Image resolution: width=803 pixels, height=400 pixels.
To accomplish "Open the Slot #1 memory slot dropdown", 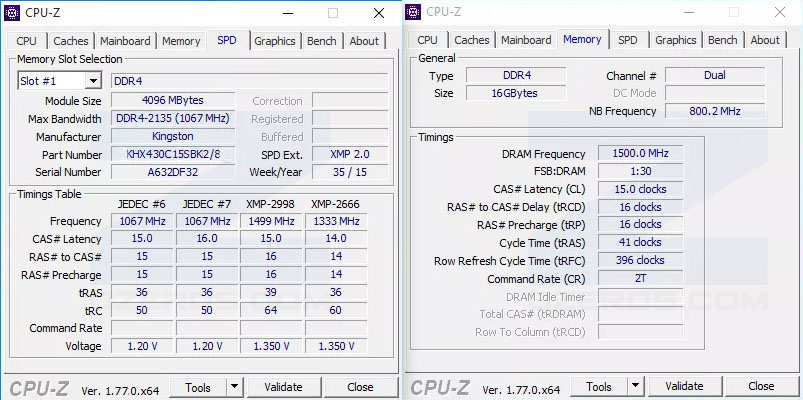I will point(93,81).
